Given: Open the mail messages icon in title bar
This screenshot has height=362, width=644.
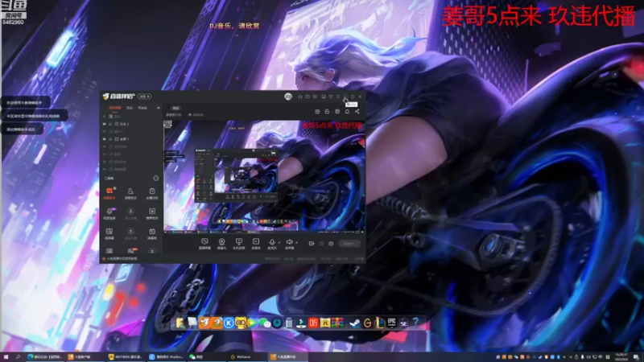Looking at the screenshot, I should click(x=308, y=97).
